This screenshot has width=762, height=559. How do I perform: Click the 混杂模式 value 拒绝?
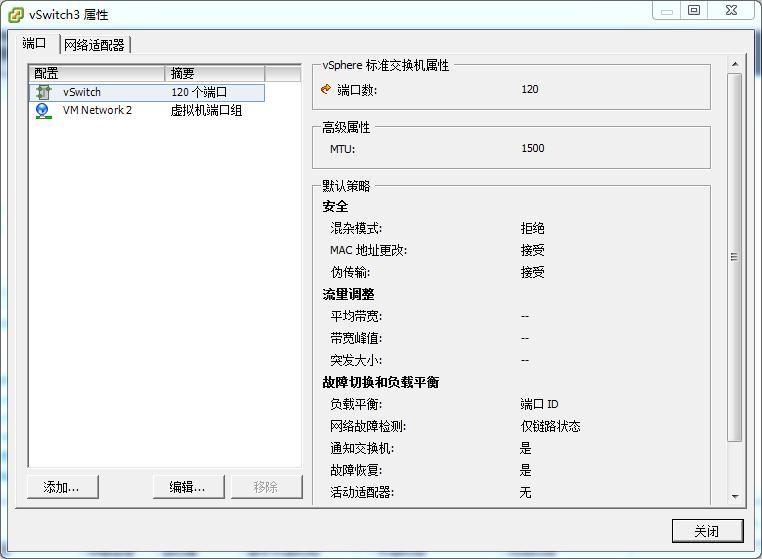point(533,228)
